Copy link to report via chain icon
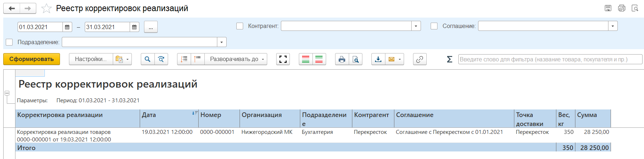The image size is (644, 159). pos(420,59)
